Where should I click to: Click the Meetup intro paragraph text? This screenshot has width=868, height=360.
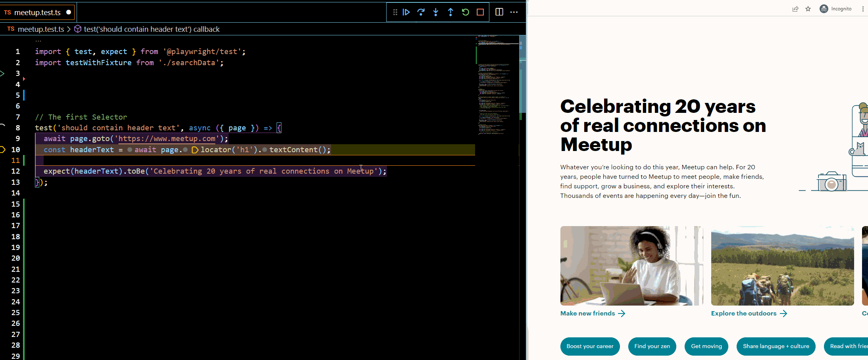tap(662, 182)
